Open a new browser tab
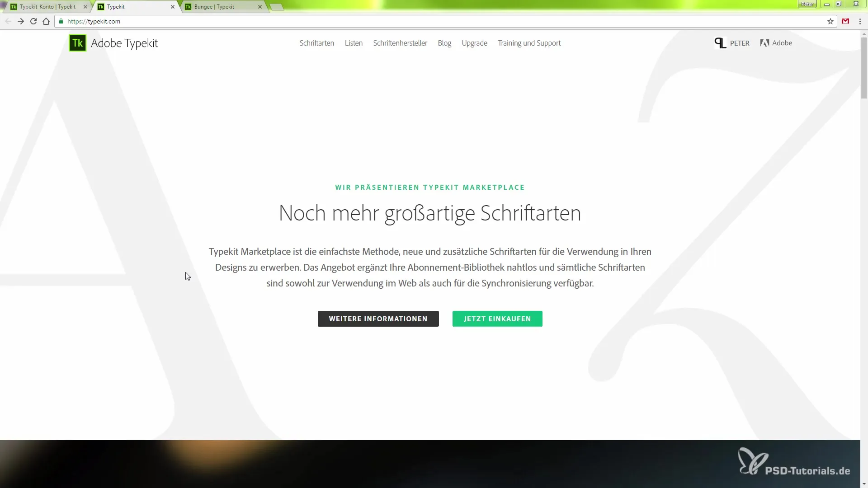 (277, 7)
